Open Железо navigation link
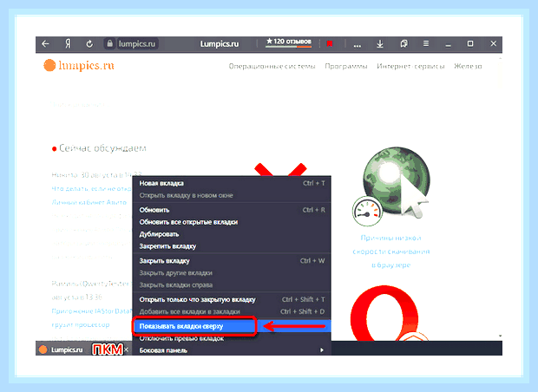The height and width of the screenshot is (392, 538). [x=468, y=66]
